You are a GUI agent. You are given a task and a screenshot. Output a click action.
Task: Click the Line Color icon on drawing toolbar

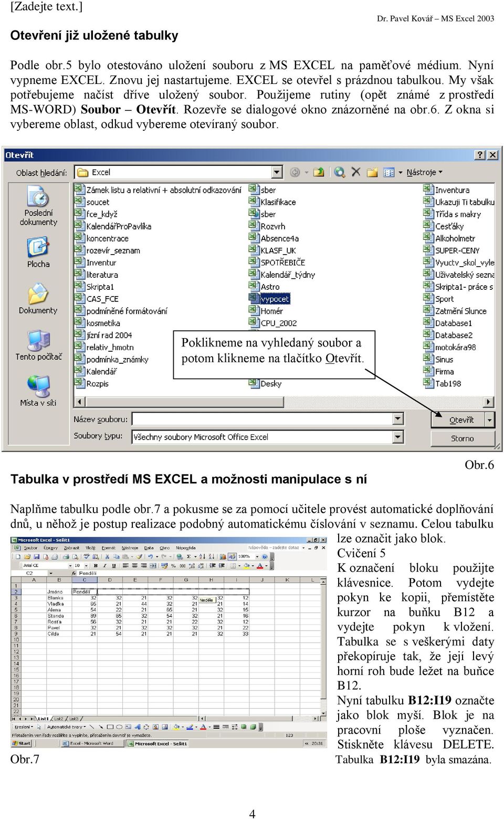point(189,727)
